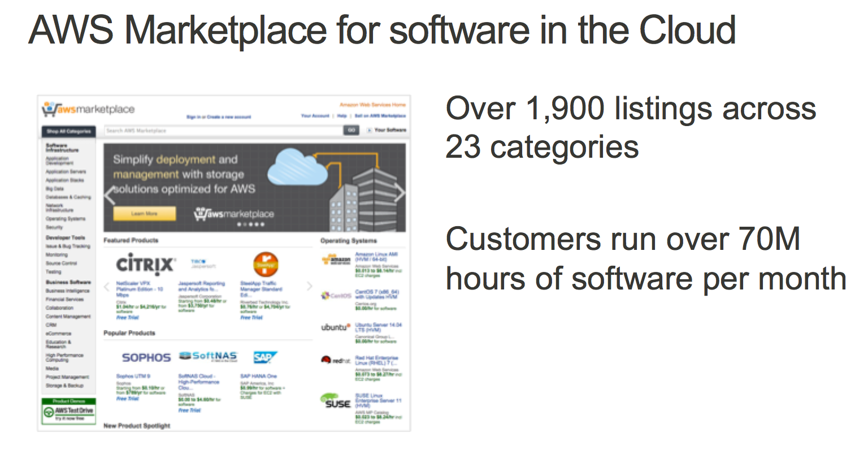
Task: Focus the Search AWS Marketplace field
Action: (224, 131)
